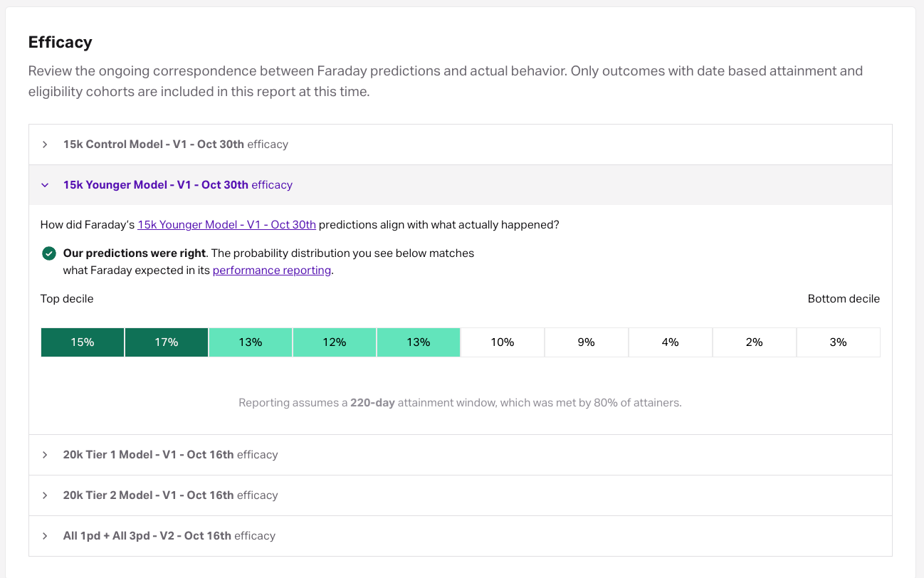Open the performance reporting link
The width and height of the screenshot is (924, 578).
coord(272,270)
